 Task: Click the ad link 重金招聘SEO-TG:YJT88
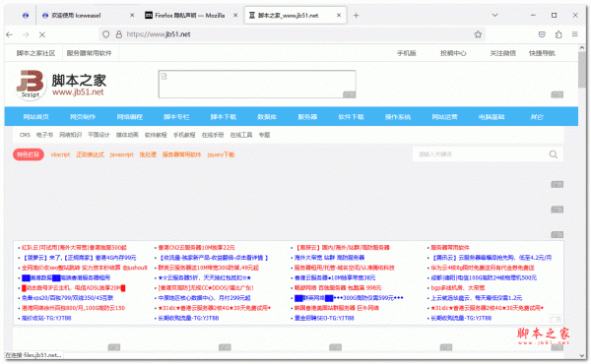coord(324,319)
